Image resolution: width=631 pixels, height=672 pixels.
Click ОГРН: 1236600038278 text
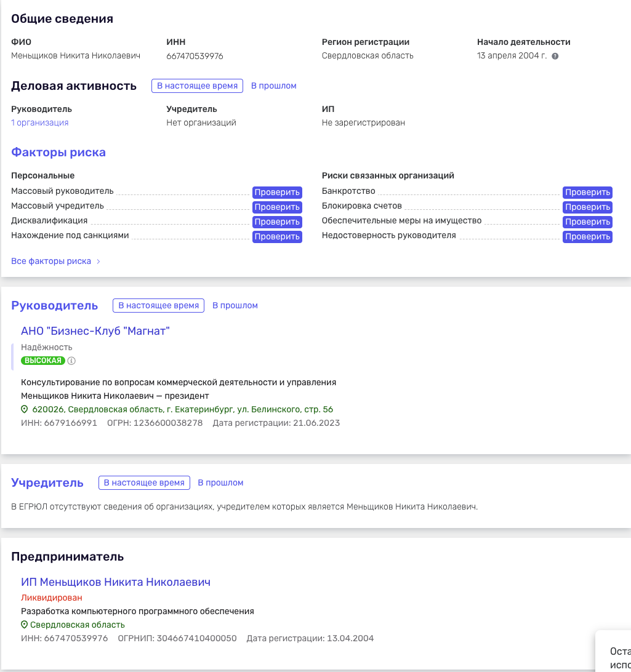[155, 423]
